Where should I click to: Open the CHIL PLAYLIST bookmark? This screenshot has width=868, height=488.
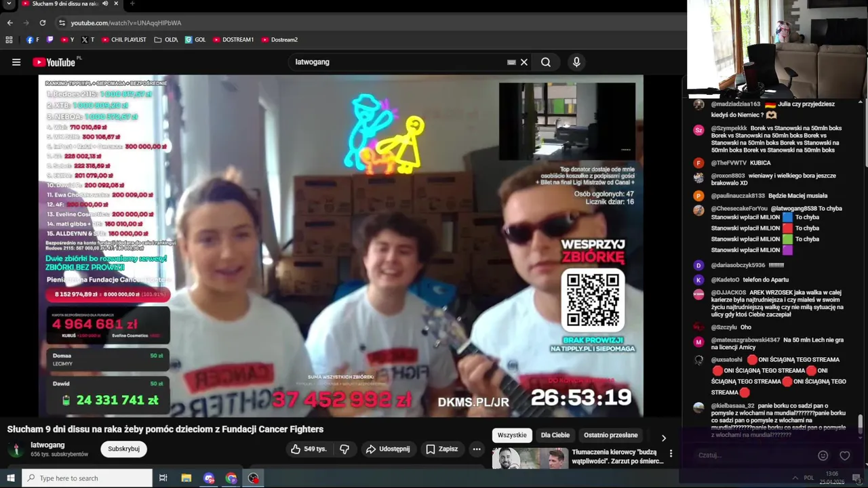[x=123, y=40]
